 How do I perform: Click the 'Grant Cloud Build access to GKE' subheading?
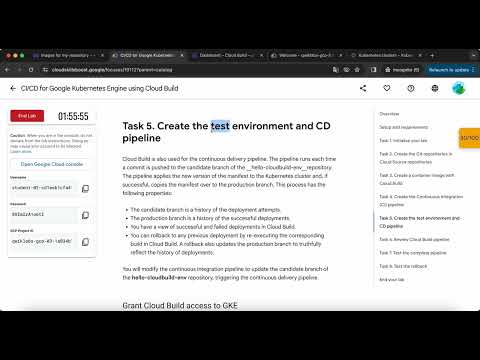pos(180,305)
